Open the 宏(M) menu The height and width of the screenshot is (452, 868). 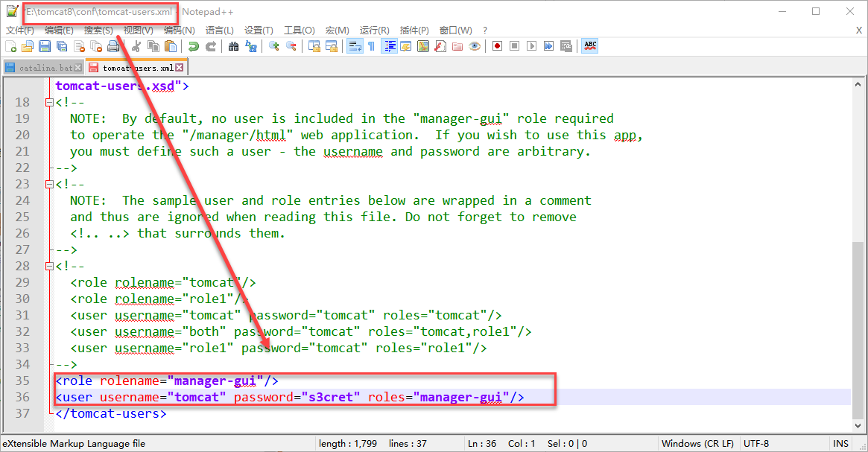point(337,31)
